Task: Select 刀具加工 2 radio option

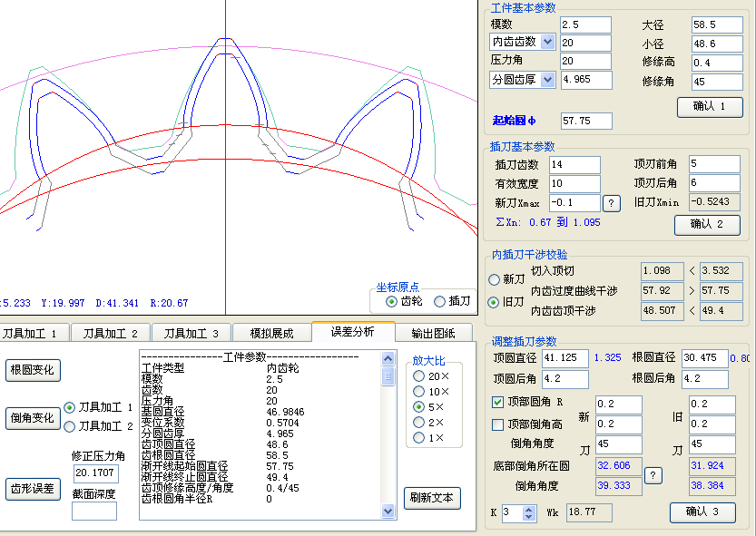Action: (x=69, y=426)
